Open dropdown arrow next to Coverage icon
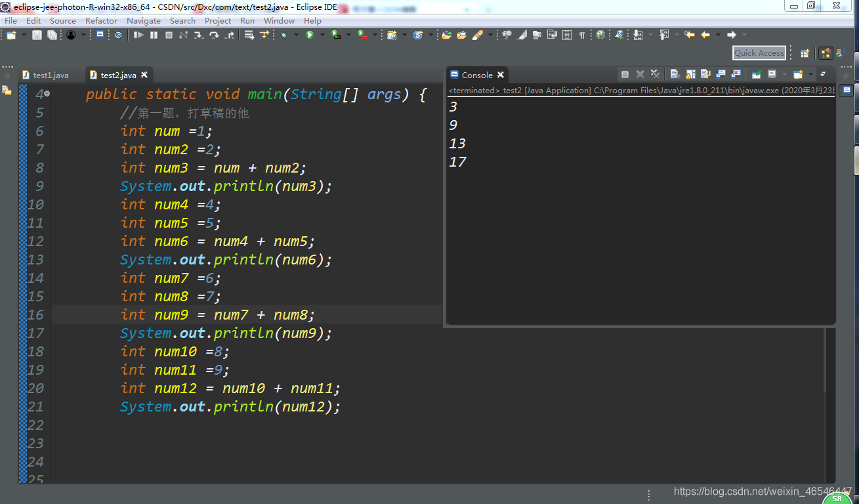Image resolution: width=859 pixels, height=504 pixels. pyautogui.click(x=348, y=35)
